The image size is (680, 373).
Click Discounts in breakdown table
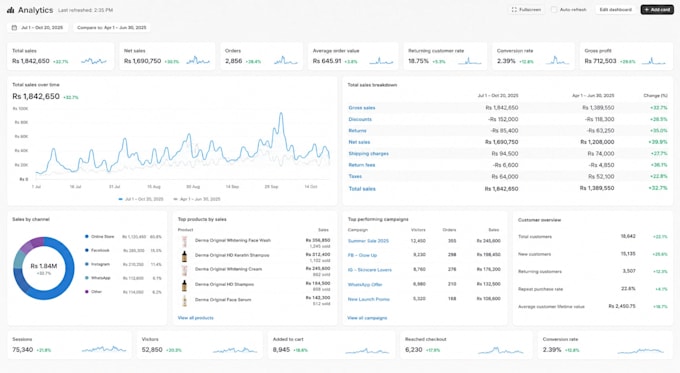point(360,119)
